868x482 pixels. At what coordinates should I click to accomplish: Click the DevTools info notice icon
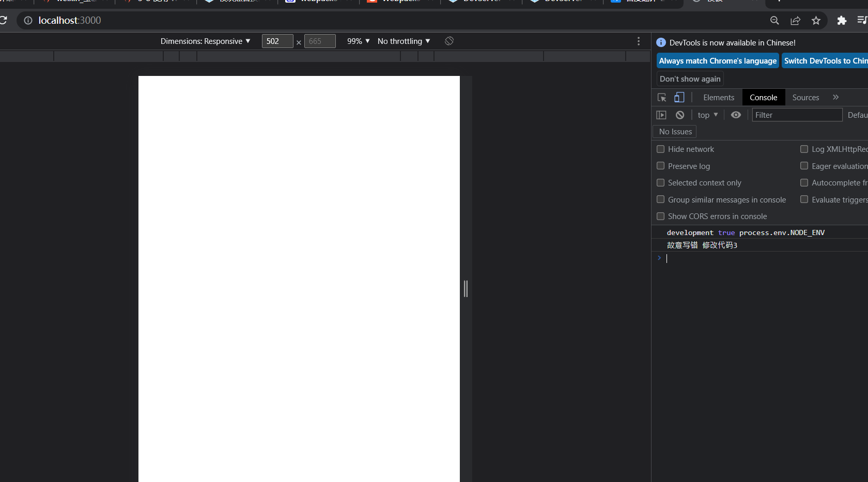click(x=661, y=42)
